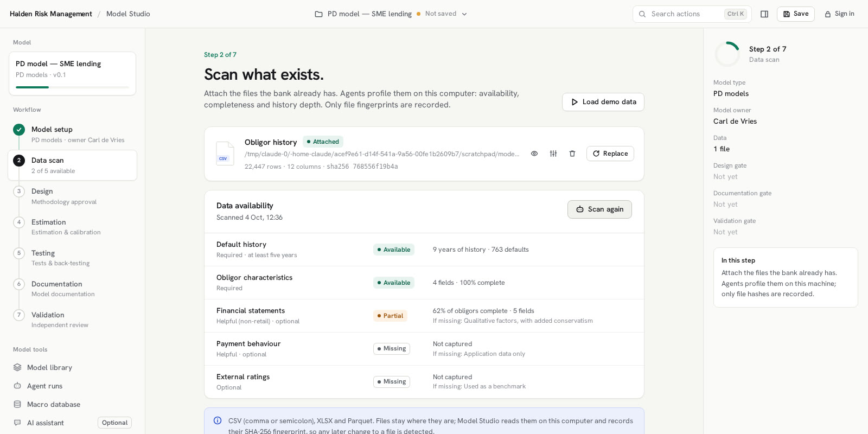Open the Validation workflow step

pos(73,320)
